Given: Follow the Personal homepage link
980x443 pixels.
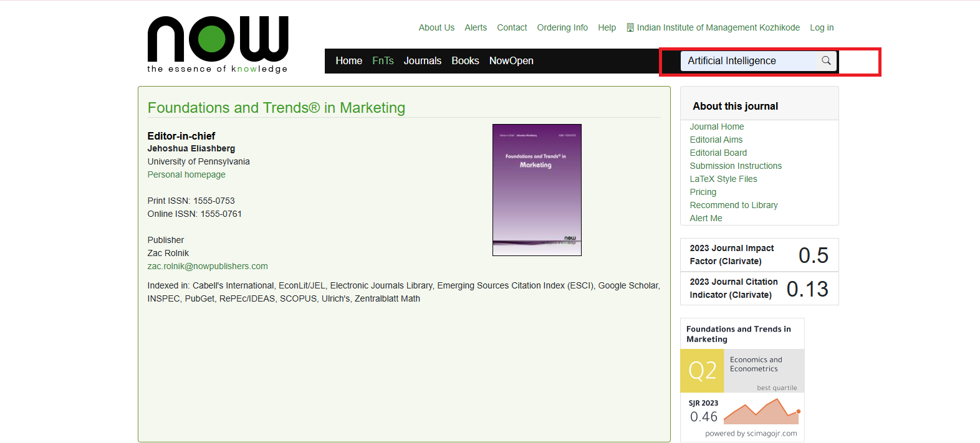Looking at the screenshot, I should tap(186, 175).
